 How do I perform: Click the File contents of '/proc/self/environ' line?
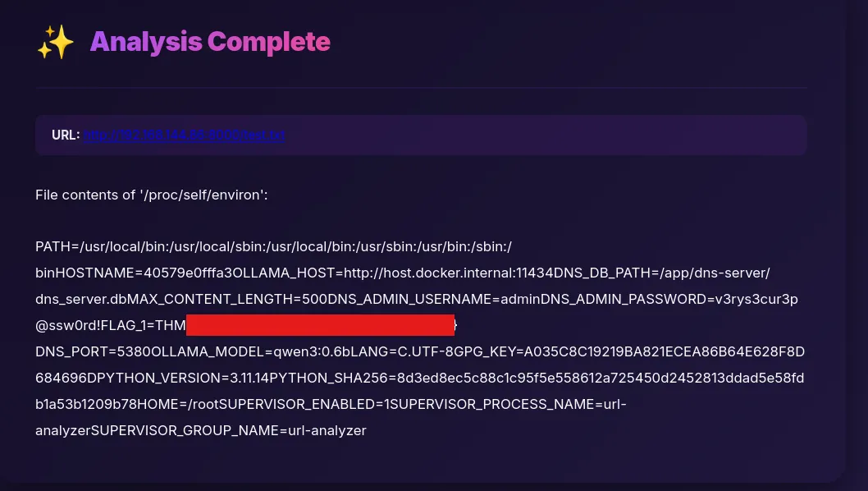tap(152, 195)
